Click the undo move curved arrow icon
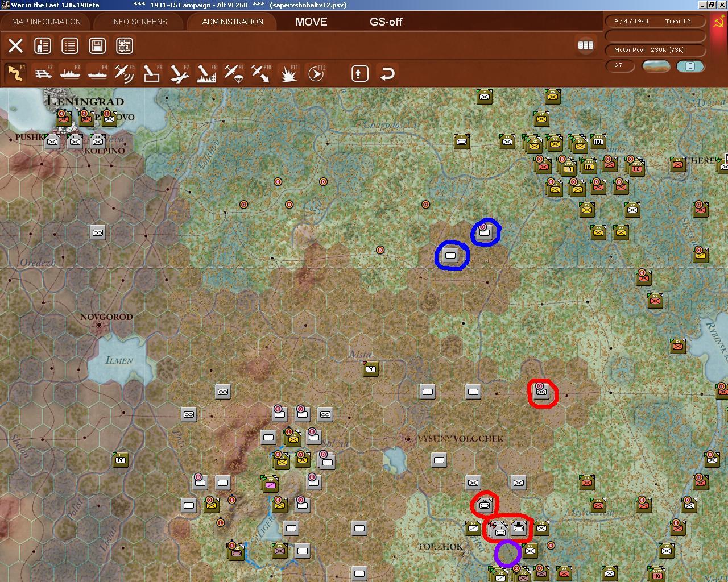 coord(387,73)
